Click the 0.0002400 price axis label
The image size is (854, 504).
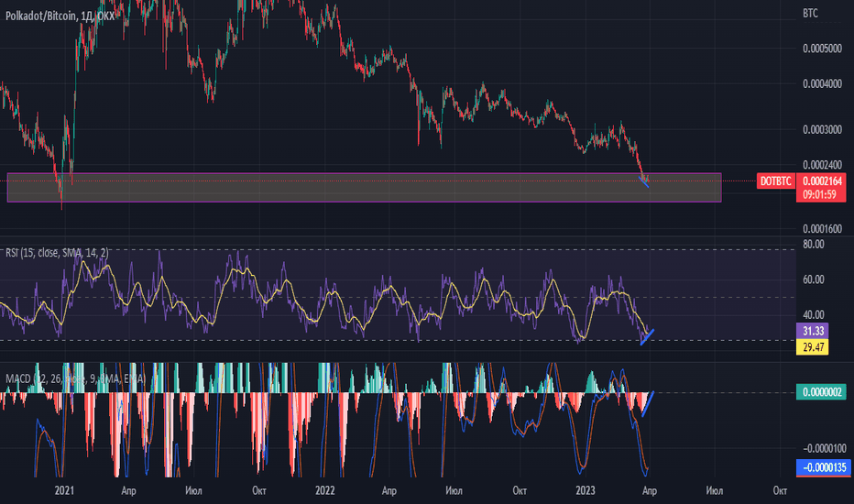click(822, 165)
